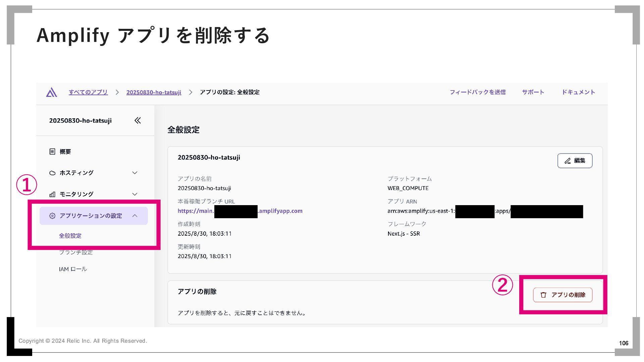Open 全般設定 submenu item
The height and width of the screenshot is (362, 644).
(x=70, y=236)
